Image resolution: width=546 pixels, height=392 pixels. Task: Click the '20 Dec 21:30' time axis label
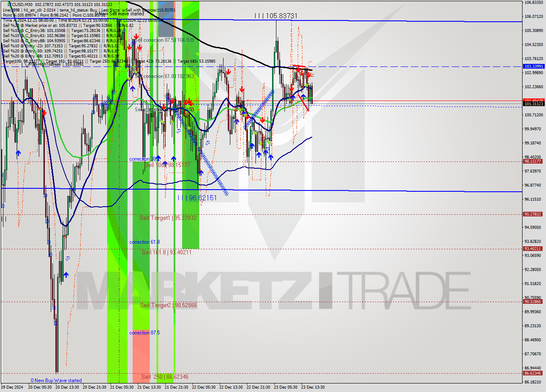[x=94, y=387]
